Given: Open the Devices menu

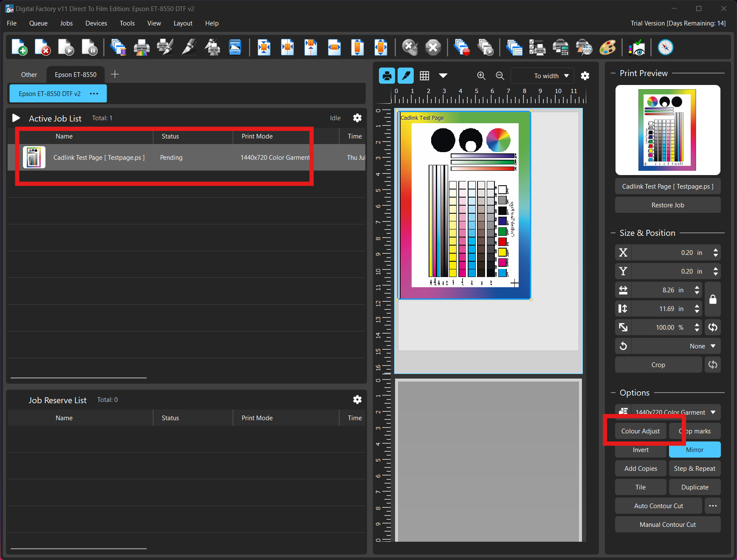Looking at the screenshot, I should pos(96,23).
